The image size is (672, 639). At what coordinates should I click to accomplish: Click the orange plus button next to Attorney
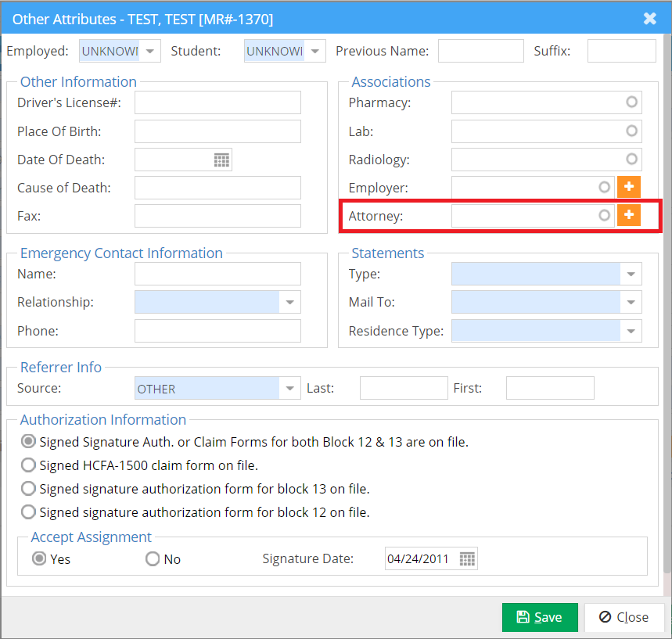pyautogui.click(x=629, y=215)
